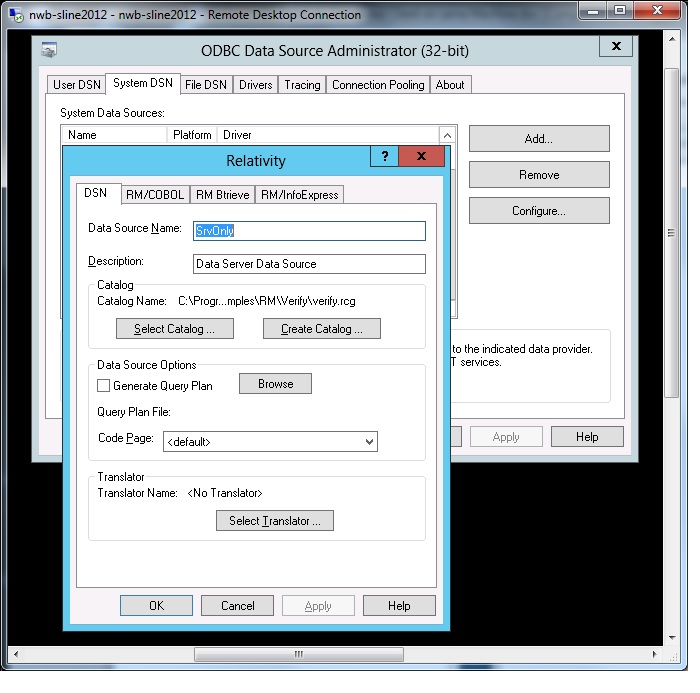Confirm Relativity dialog with OK

tap(156, 605)
